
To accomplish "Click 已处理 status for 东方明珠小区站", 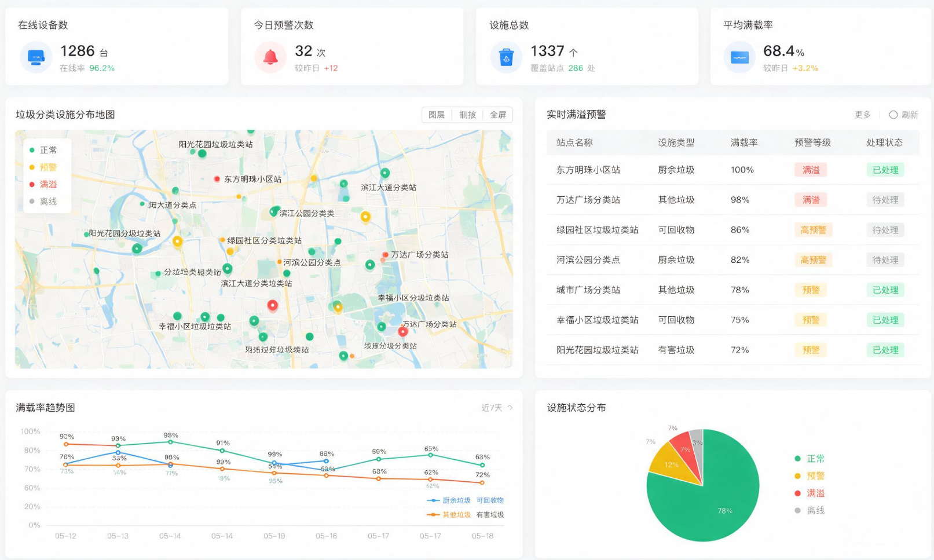I will tap(885, 170).
